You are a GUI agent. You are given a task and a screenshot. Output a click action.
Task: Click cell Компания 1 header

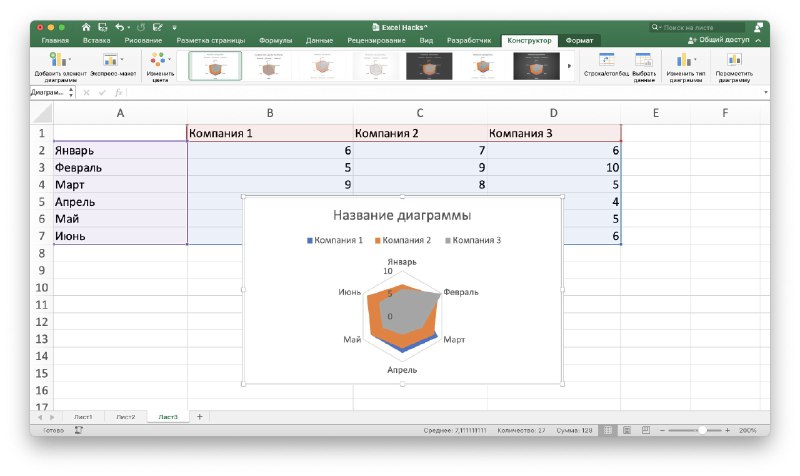[x=270, y=133]
